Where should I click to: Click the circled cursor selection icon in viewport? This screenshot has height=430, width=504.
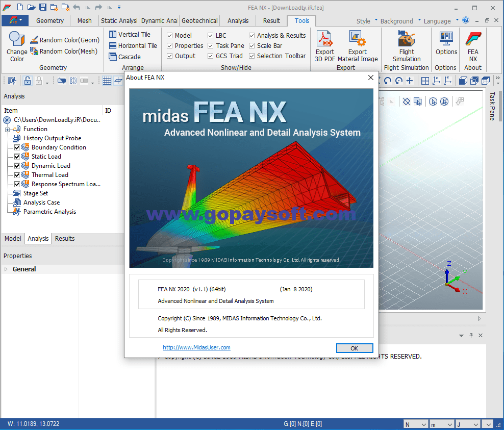click(x=433, y=102)
